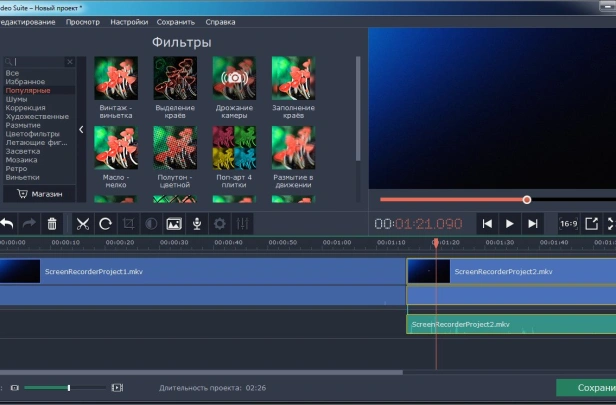The image size is (616, 405).
Task: Click the Магазин store button
Action: [39, 194]
